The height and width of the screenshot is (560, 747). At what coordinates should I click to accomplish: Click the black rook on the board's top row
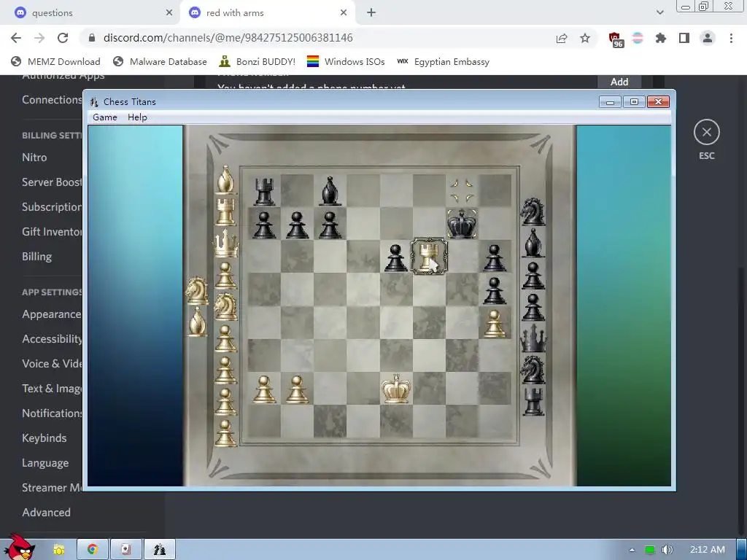pos(264,191)
